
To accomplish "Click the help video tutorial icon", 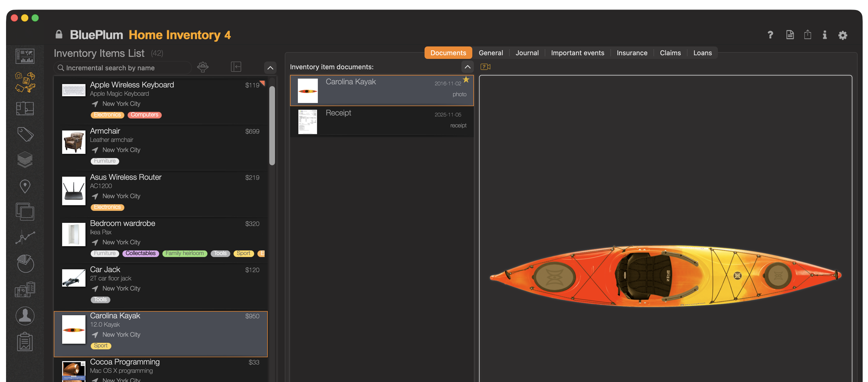I will point(485,66).
